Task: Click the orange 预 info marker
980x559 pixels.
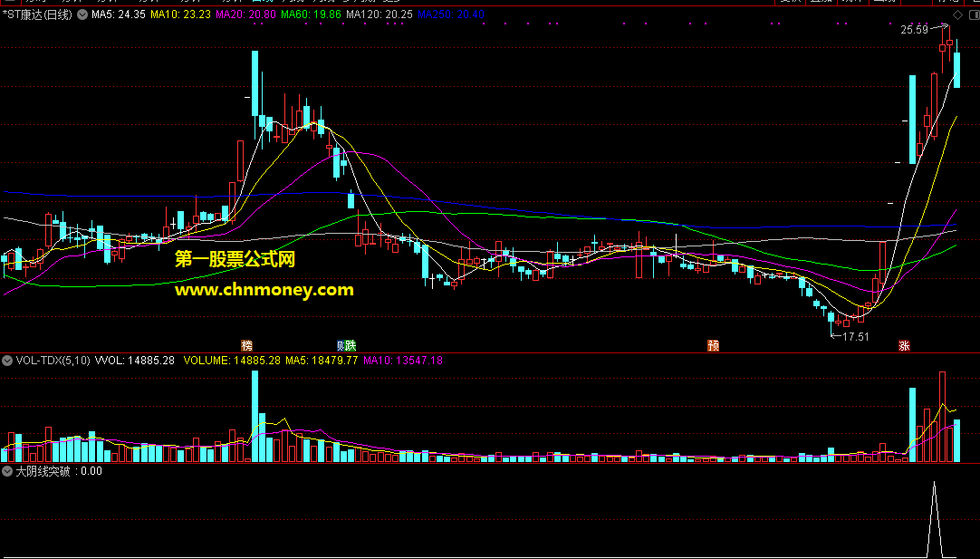Action: [713, 345]
